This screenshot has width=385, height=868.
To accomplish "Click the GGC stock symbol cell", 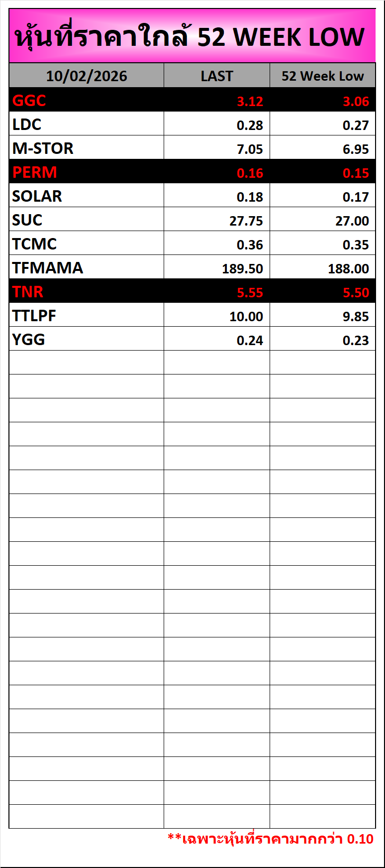I will [29, 101].
